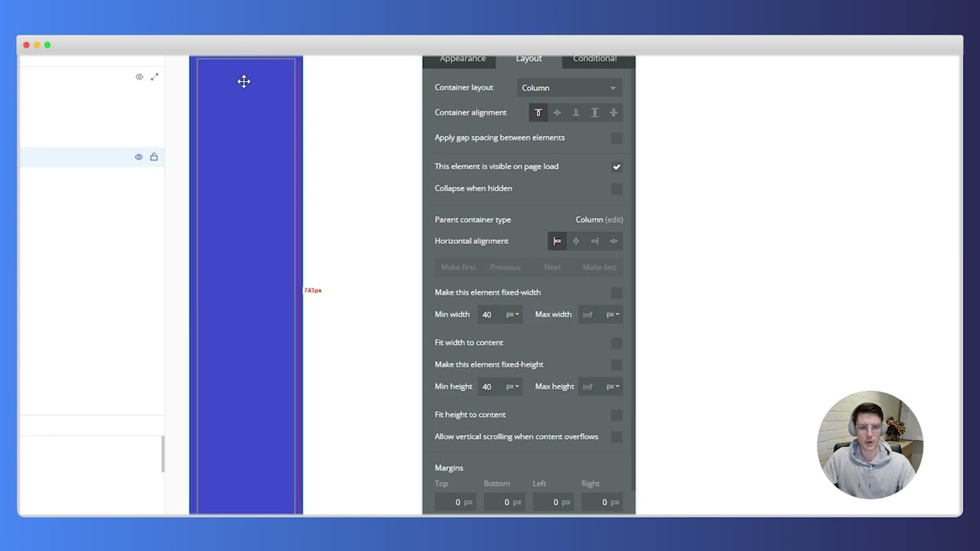Image resolution: width=980 pixels, height=551 pixels.
Task: Enable Apply gap spacing between elements
Action: [x=616, y=138]
